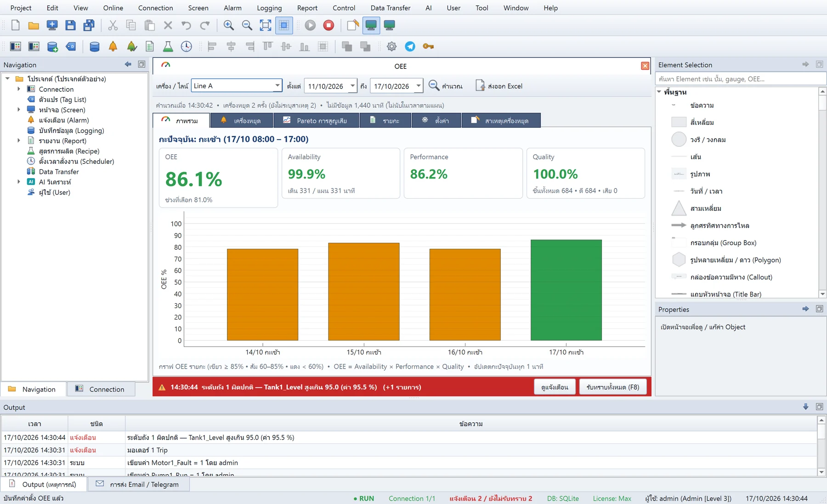Screen dimensions: 827x504
Task: Open the scheduler clock toolbar icon
Action: (186, 46)
